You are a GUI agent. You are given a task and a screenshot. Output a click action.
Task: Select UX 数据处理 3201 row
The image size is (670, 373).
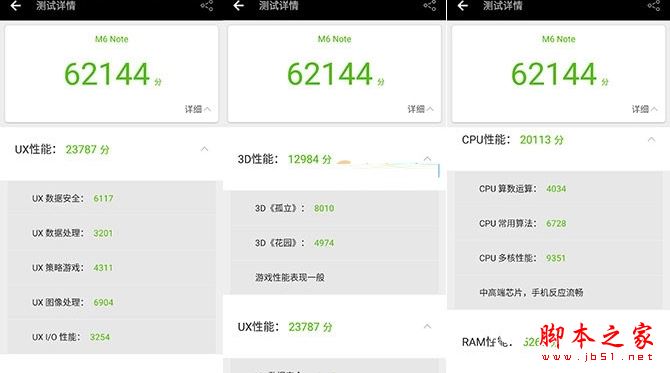point(112,233)
